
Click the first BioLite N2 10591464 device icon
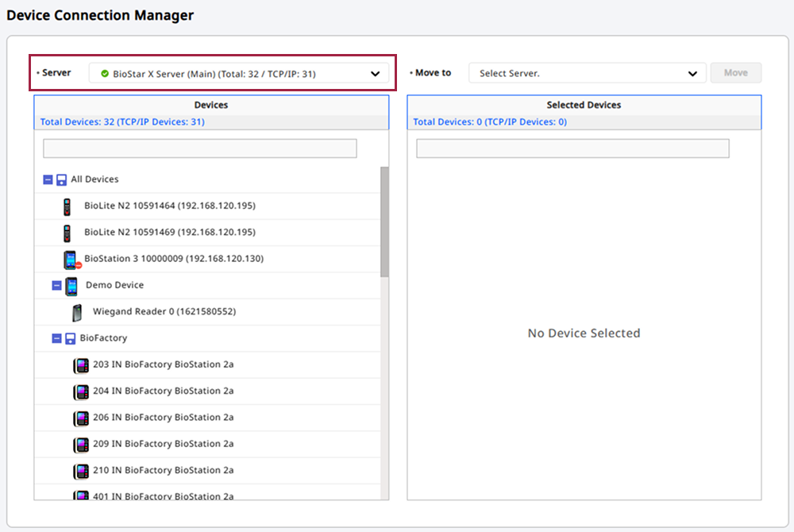[67, 206]
